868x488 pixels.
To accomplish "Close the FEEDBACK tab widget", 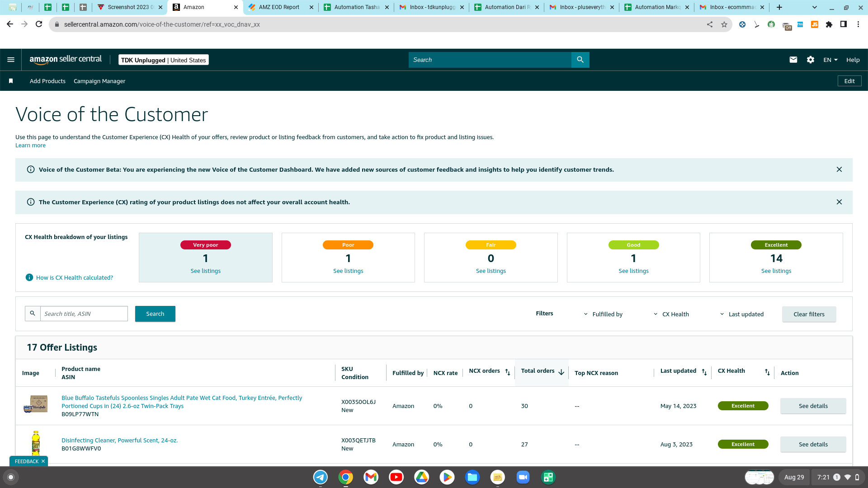I will click(43, 461).
